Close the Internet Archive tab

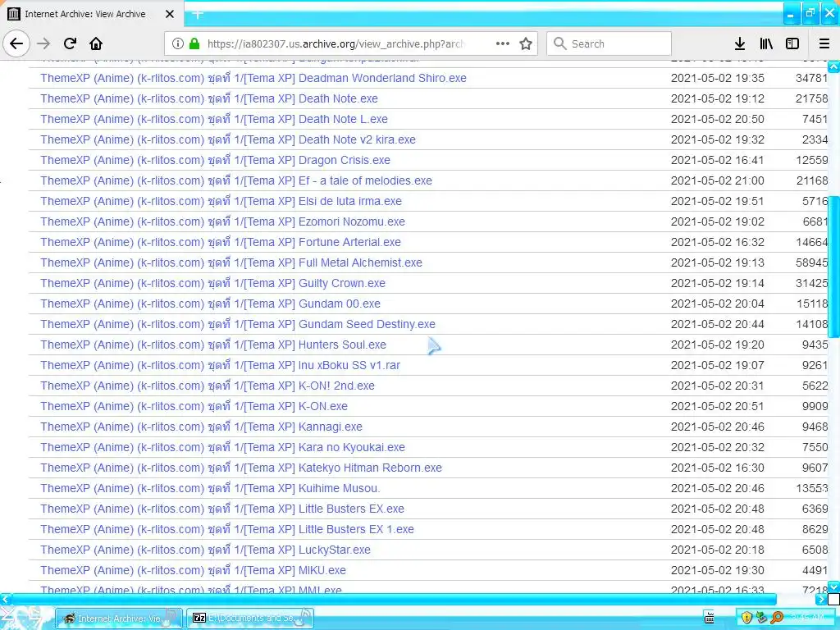170,14
